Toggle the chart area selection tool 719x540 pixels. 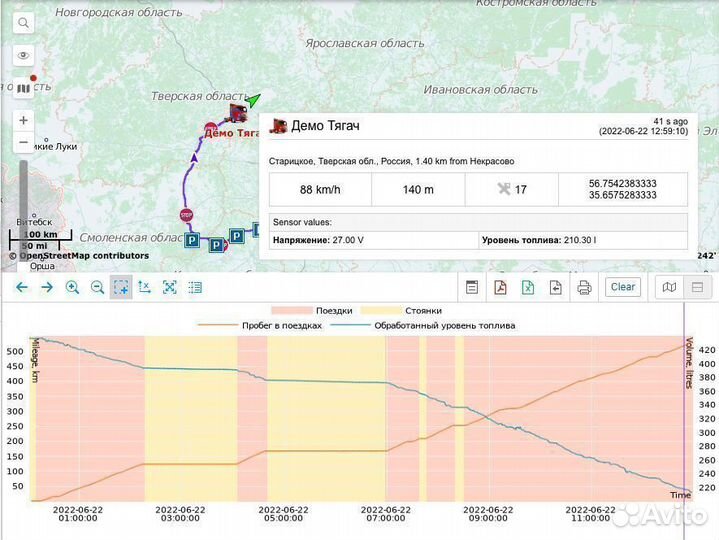(x=121, y=287)
